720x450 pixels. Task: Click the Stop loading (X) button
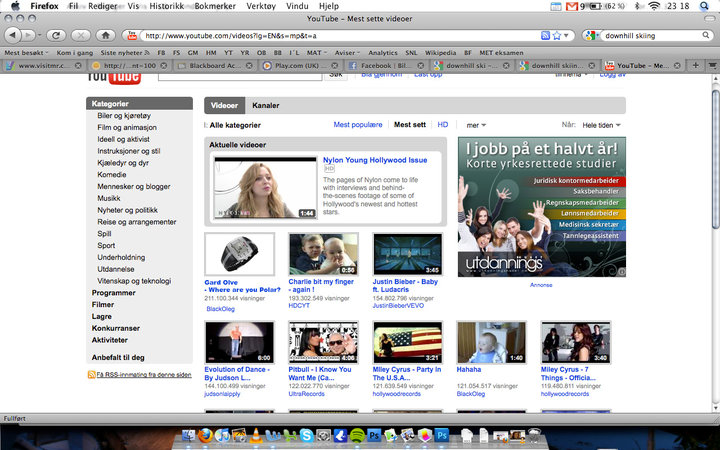pyautogui.click(x=81, y=35)
